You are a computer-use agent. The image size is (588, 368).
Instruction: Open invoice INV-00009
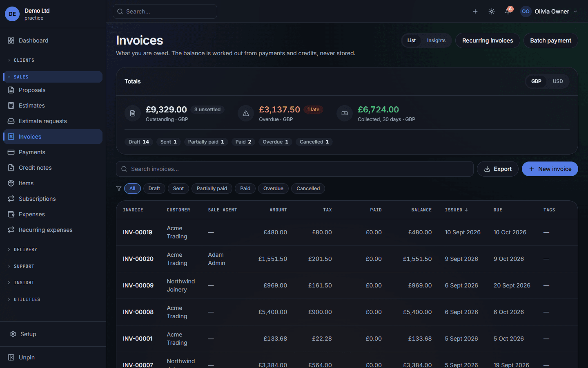(138, 285)
